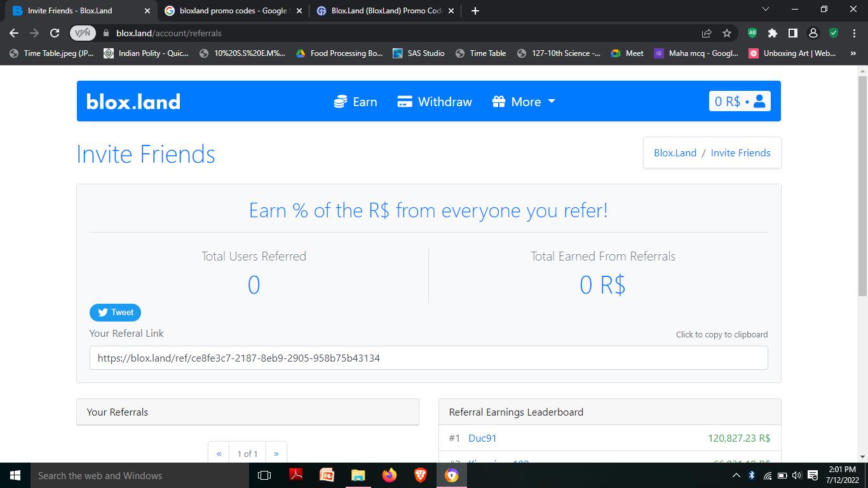Click the active Chrome taskbar icon

click(x=452, y=475)
